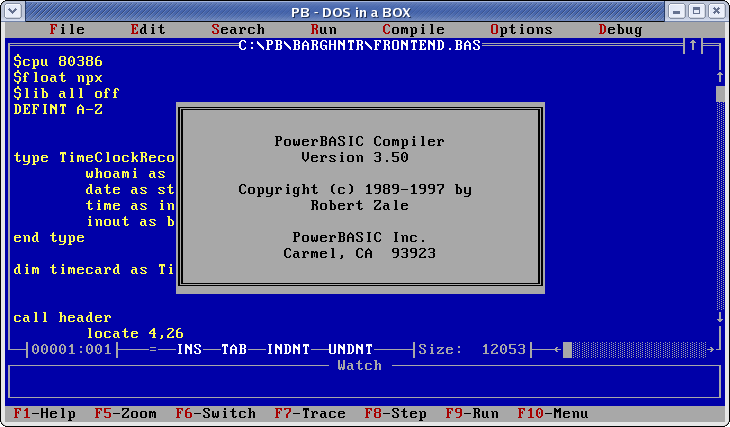Toggle the UNDNT unindent indicator
Image resolution: width=730 pixels, height=427 pixels.
[x=351, y=349]
